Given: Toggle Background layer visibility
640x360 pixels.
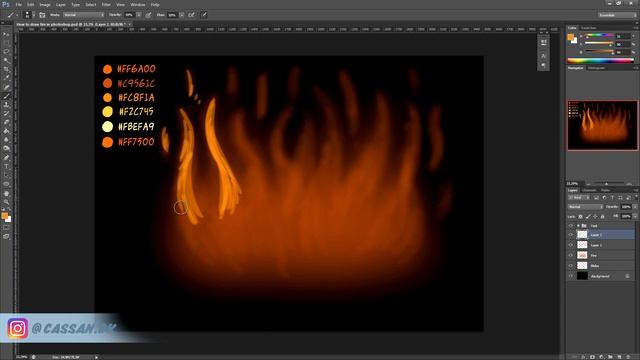Looking at the screenshot, I should click(571, 276).
